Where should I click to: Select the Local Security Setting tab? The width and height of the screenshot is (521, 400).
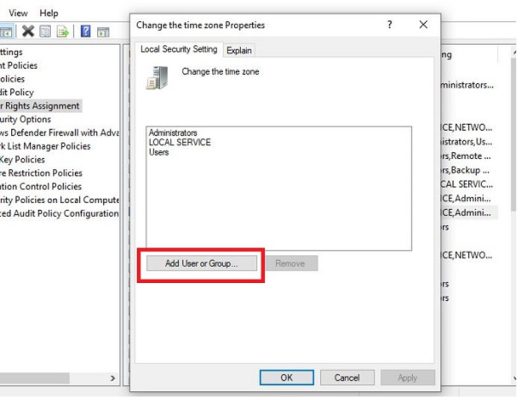(179, 49)
